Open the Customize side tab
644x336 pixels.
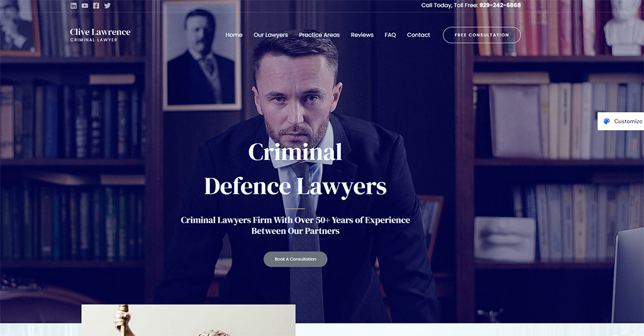pyautogui.click(x=621, y=121)
